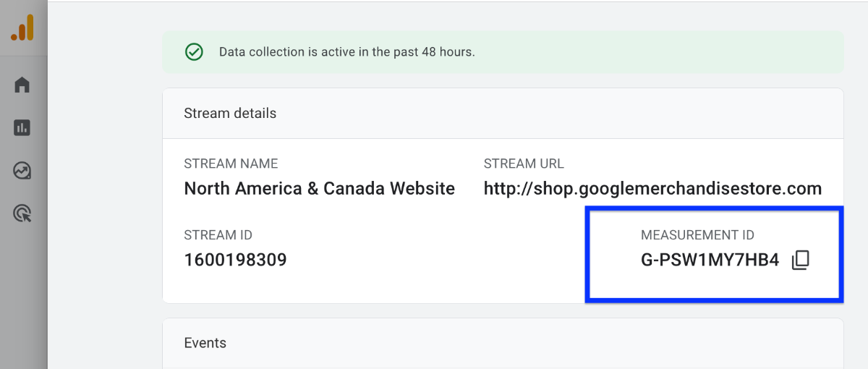Click the Stream details section header
Screen dimensions: 868x369
click(230, 114)
